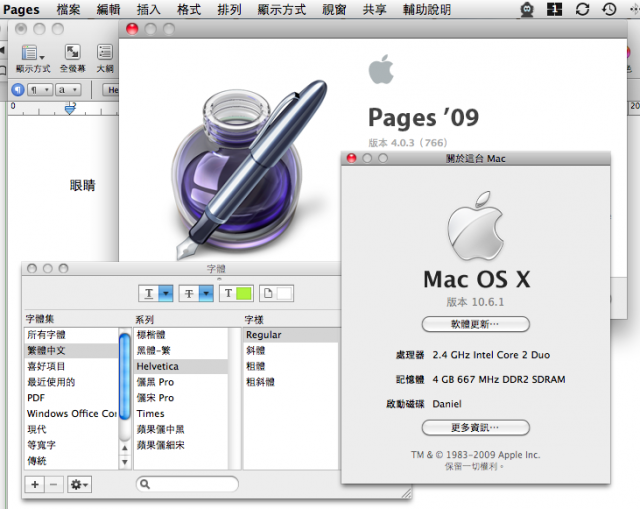Click the 大綱 outline toolbar icon
Screen dimensions: 640x509
tap(105, 52)
